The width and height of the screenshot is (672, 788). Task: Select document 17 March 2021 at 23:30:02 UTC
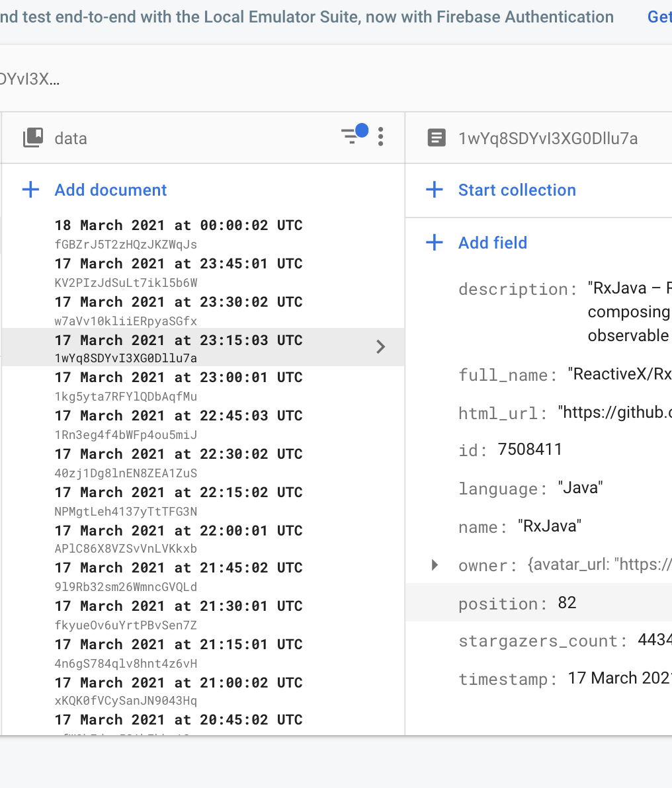(x=179, y=301)
